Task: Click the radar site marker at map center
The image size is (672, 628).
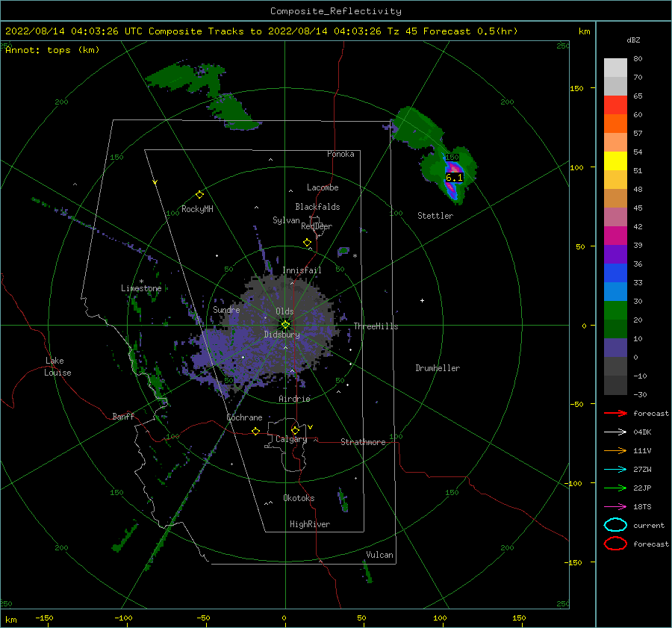Action: point(285,325)
